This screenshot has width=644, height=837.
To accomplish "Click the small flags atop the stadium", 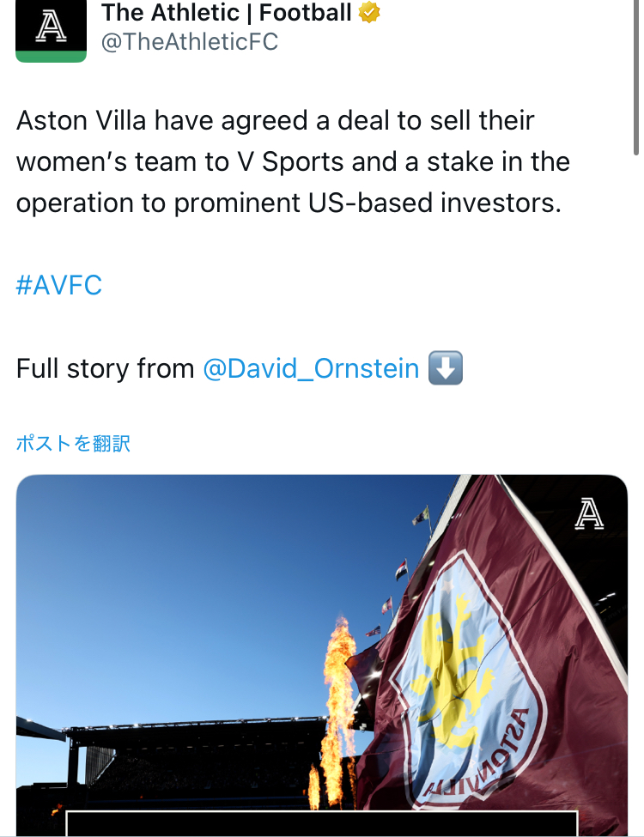I will (399, 570).
